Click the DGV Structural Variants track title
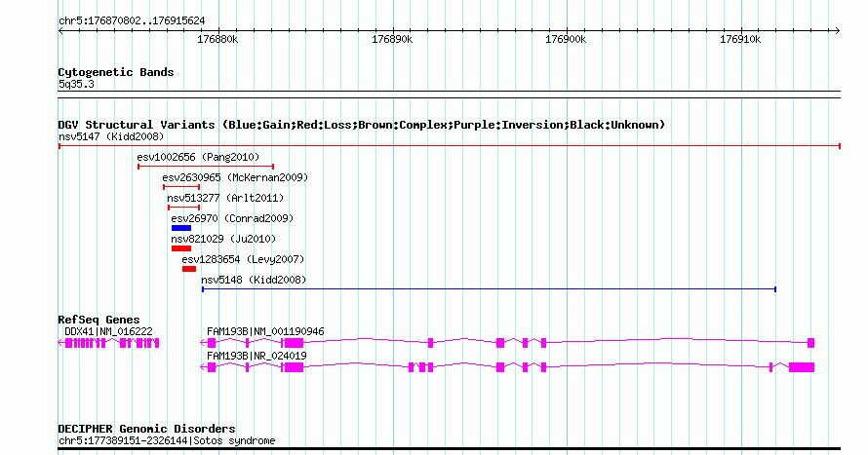Viewport: 868px width, 455px height. point(362,125)
